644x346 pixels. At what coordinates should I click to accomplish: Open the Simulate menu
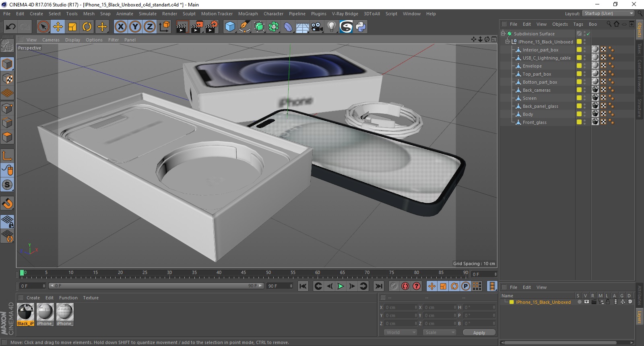tap(148, 14)
